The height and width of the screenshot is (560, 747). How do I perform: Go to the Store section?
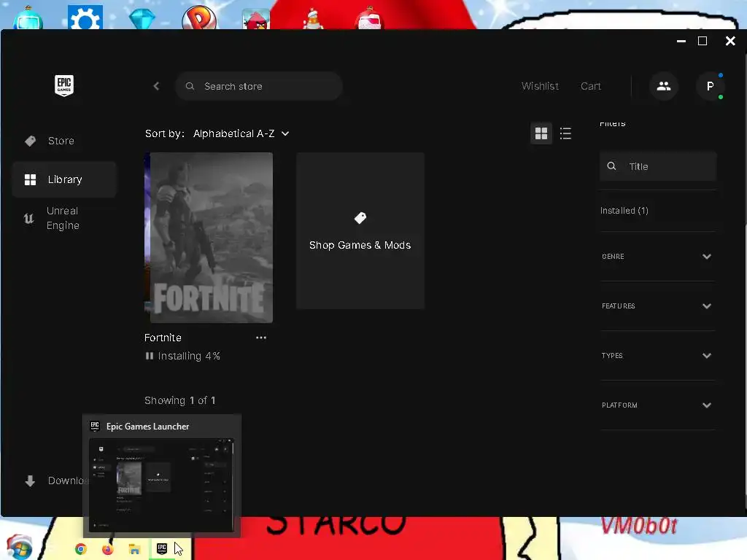64,141
